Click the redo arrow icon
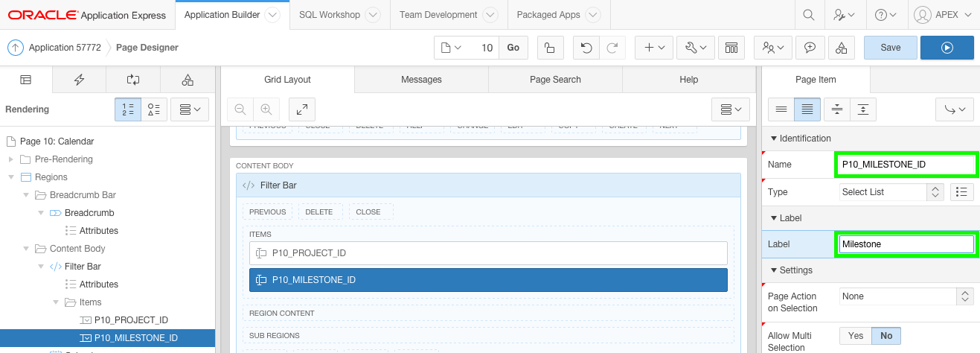The image size is (980, 353). click(x=612, y=48)
